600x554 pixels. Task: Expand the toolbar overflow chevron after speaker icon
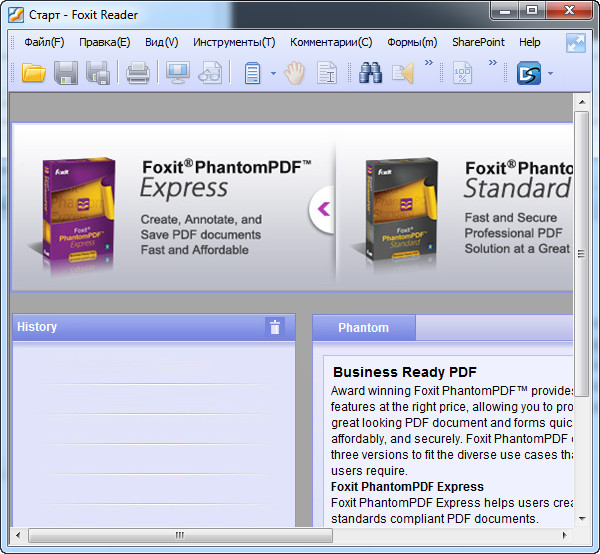click(x=429, y=64)
